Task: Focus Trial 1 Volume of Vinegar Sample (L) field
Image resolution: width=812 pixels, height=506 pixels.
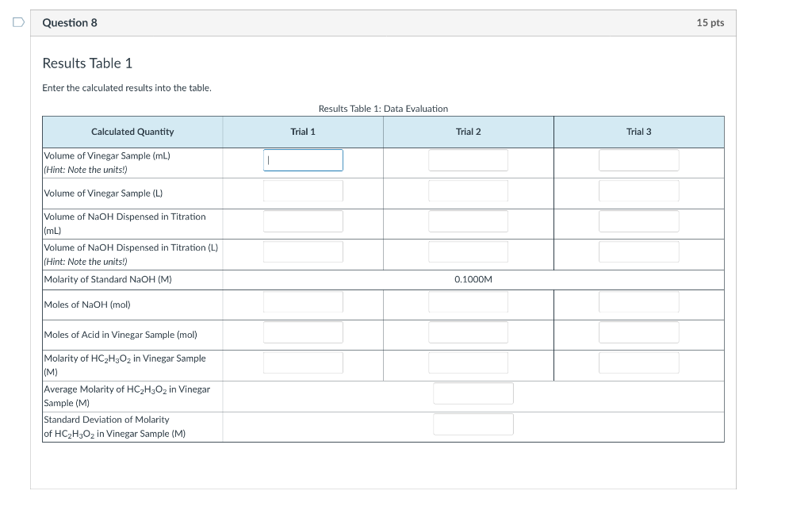Action: coord(303,191)
